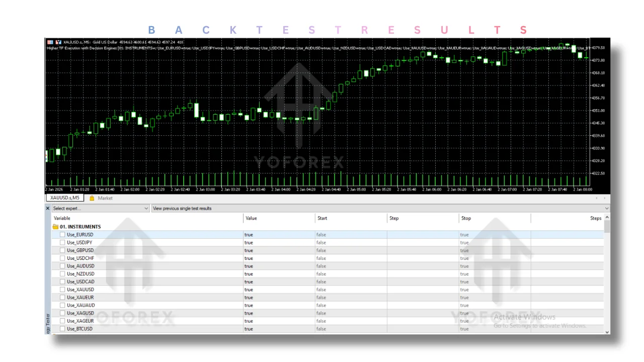Tick the Use_USDCHF checkbox
The width and height of the screenshot is (644, 362).
click(62, 258)
